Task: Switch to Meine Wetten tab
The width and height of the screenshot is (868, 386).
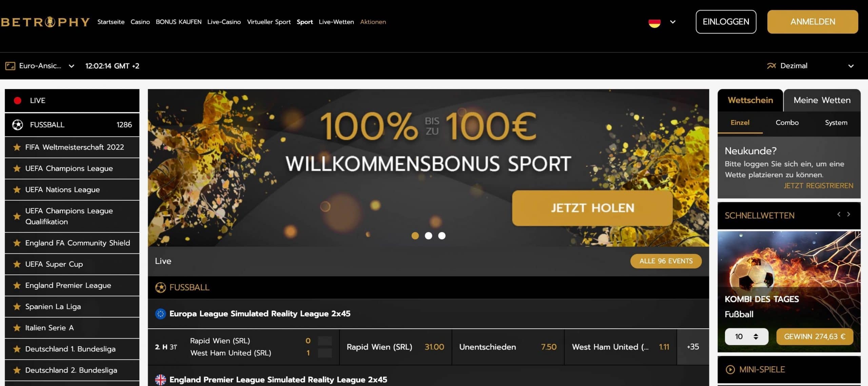Action: (x=822, y=100)
